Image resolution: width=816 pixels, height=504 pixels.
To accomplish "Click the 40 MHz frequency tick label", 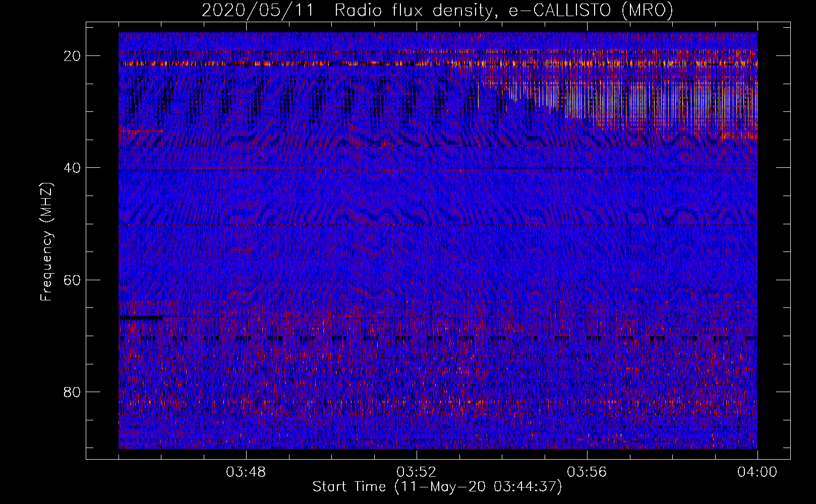I will click(x=73, y=168).
